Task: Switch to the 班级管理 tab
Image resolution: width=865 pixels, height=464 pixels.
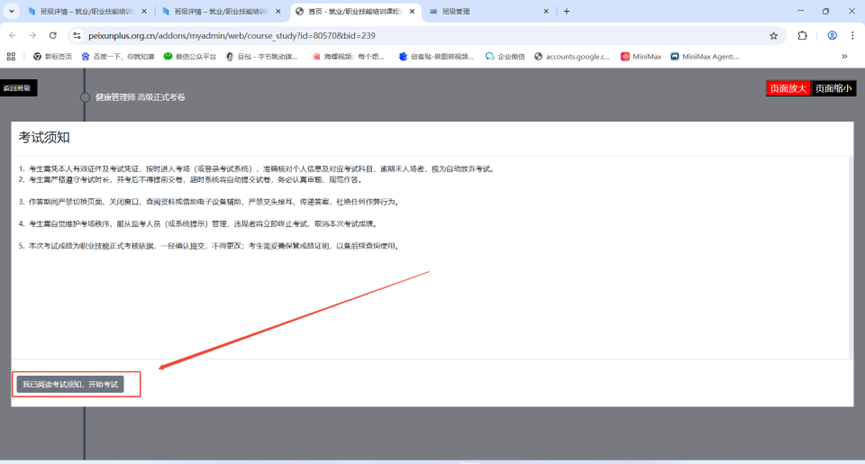Action: point(480,11)
